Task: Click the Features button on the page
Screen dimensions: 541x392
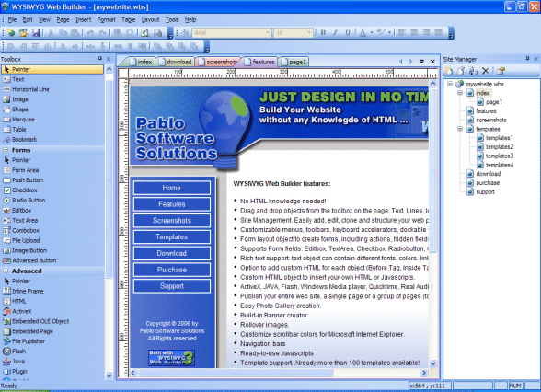Action: click(x=172, y=204)
